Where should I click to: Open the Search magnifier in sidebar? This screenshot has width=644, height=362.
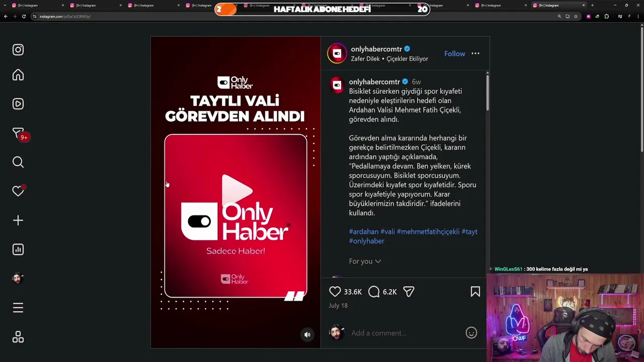coord(18,162)
